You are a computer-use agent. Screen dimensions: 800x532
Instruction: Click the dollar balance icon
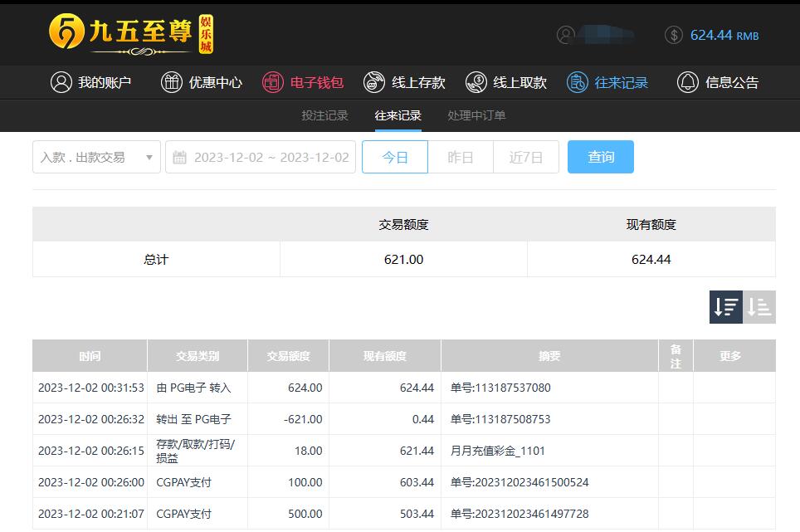(674, 35)
